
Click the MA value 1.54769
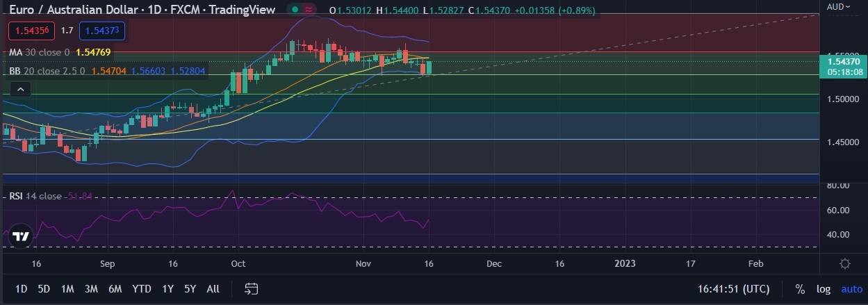click(93, 52)
